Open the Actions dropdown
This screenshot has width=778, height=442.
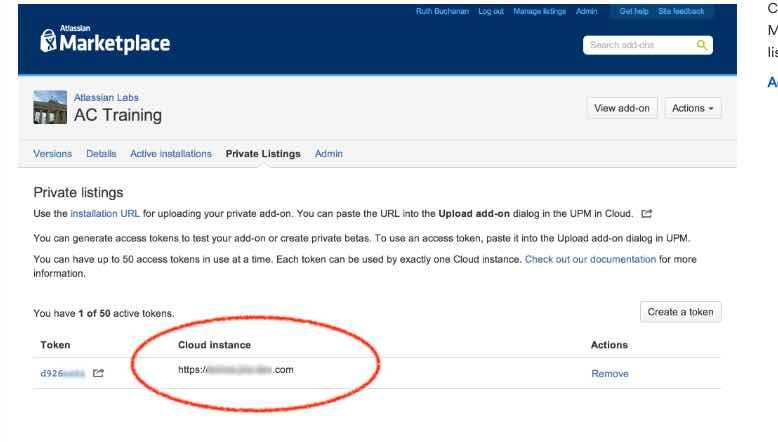[x=693, y=108]
